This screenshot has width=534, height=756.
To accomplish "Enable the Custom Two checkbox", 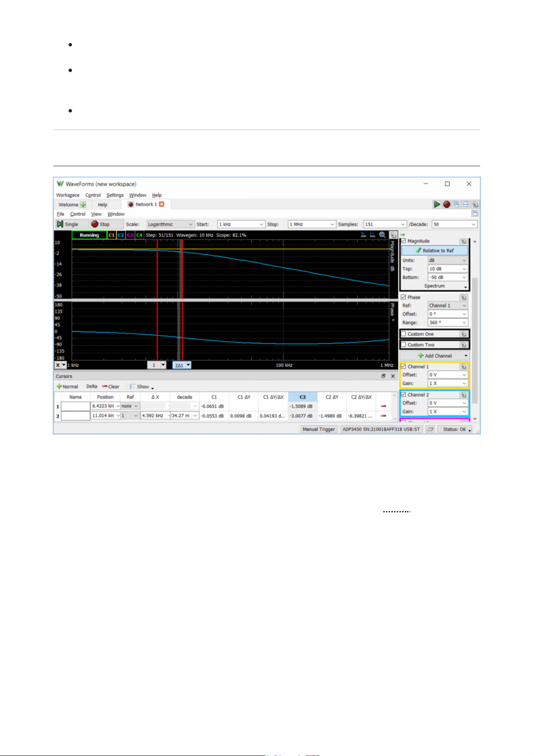I will (x=403, y=345).
